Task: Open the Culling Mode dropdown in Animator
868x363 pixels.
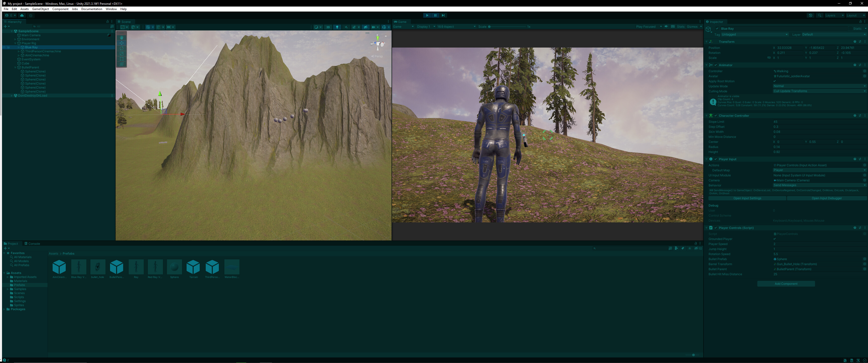Action: pos(819,91)
